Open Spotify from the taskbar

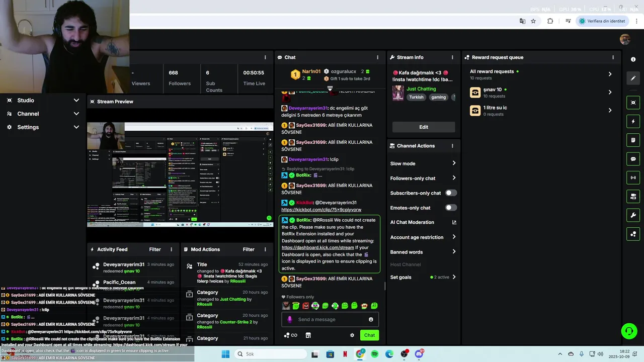point(374,354)
